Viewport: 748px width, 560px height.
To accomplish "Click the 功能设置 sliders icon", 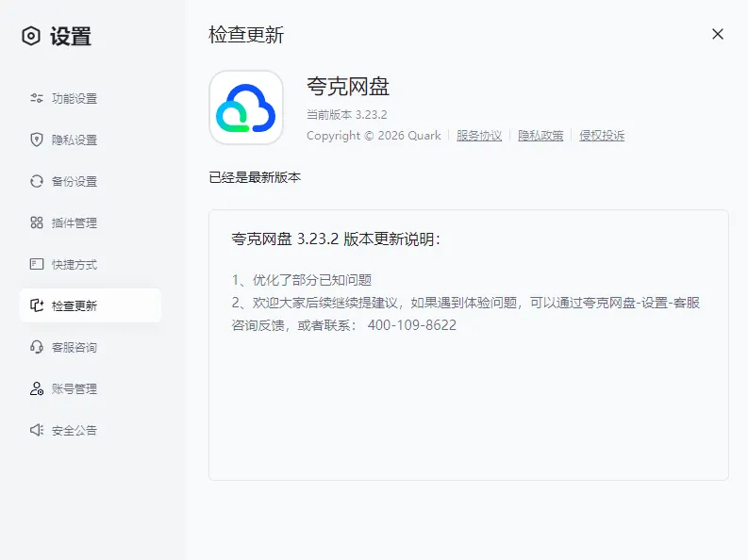I will click(37, 98).
